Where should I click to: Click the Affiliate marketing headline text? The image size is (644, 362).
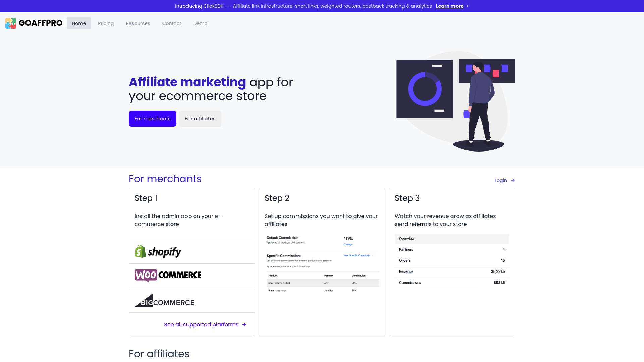click(x=187, y=82)
